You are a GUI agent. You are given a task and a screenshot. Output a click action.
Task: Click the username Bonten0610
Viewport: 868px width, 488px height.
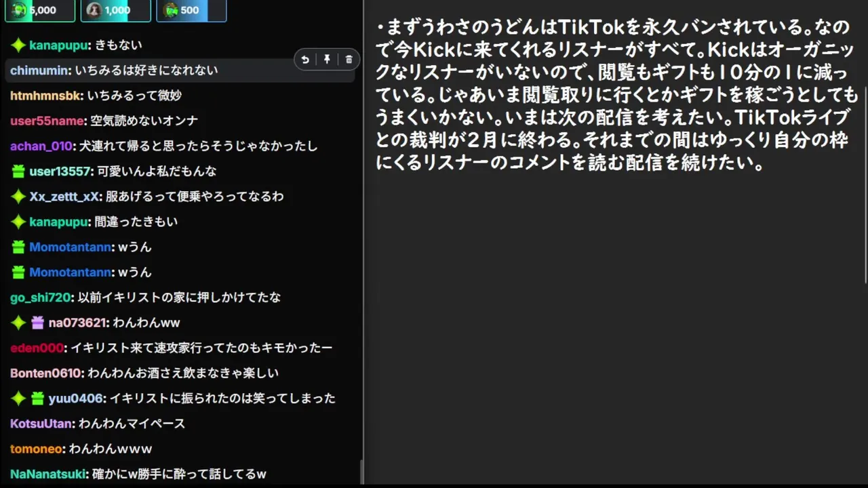[x=47, y=373]
